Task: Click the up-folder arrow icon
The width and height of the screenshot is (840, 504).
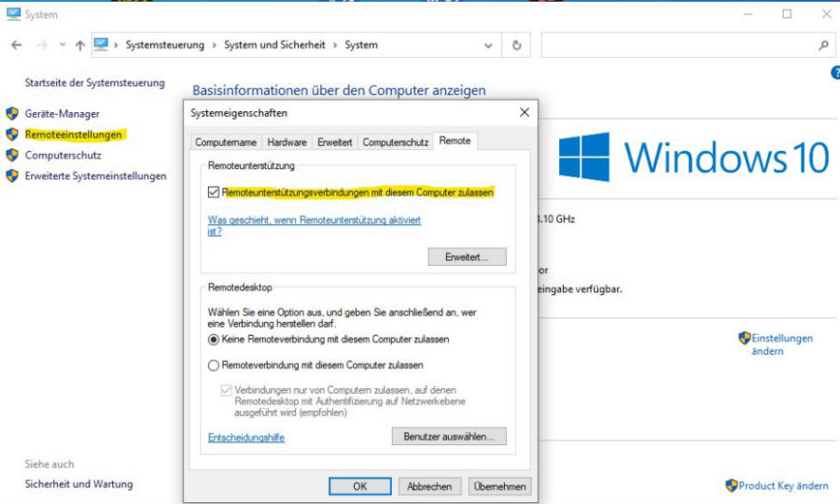Action: [80, 45]
